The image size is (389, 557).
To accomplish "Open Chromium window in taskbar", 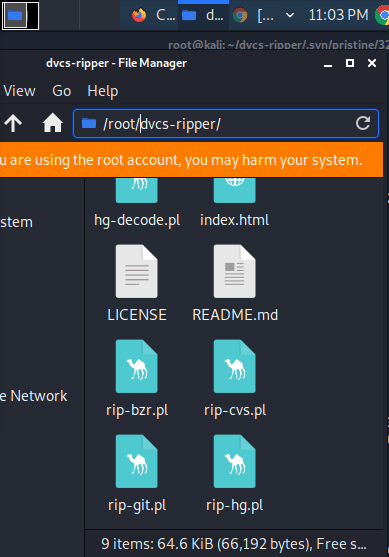I will point(253,15).
